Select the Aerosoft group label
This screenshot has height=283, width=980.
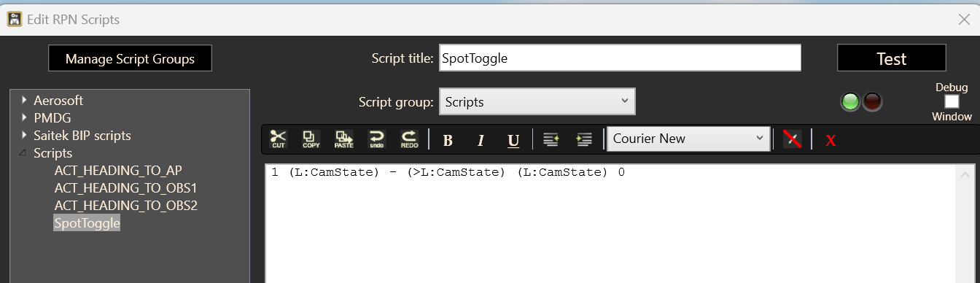58,101
